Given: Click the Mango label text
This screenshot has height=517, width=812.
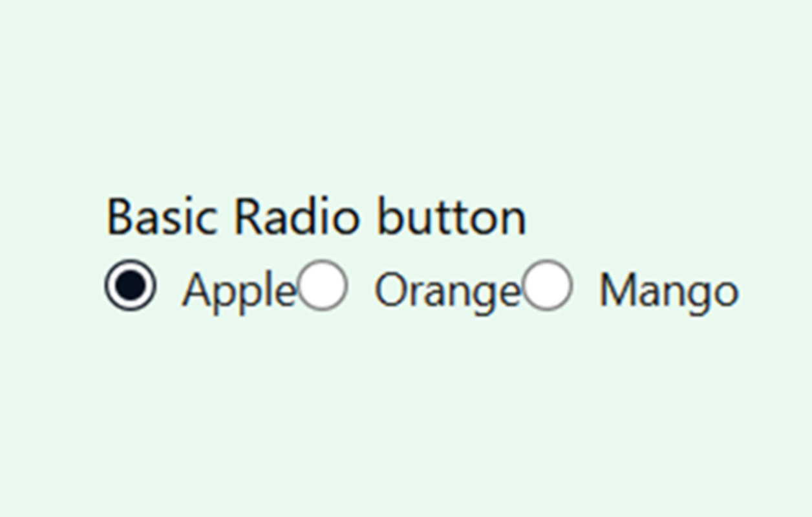Looking at the screenshot, I should click(x=668, y=291).
